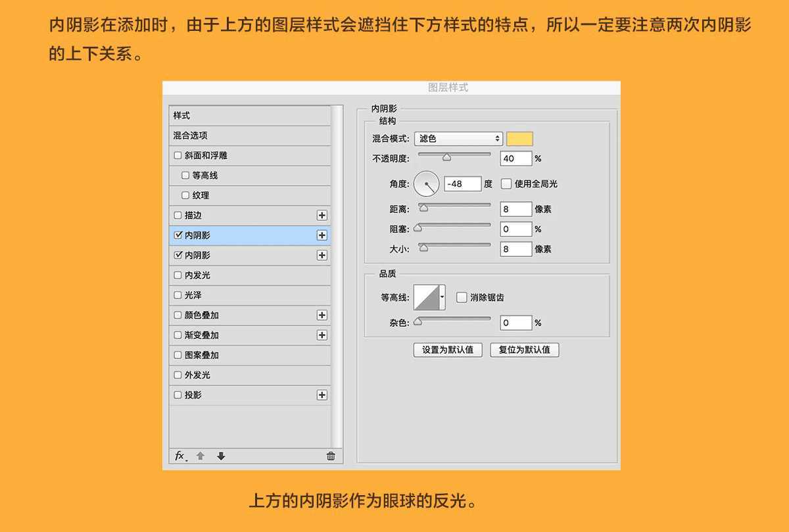Click inside the 不透明度 value field

515,158
